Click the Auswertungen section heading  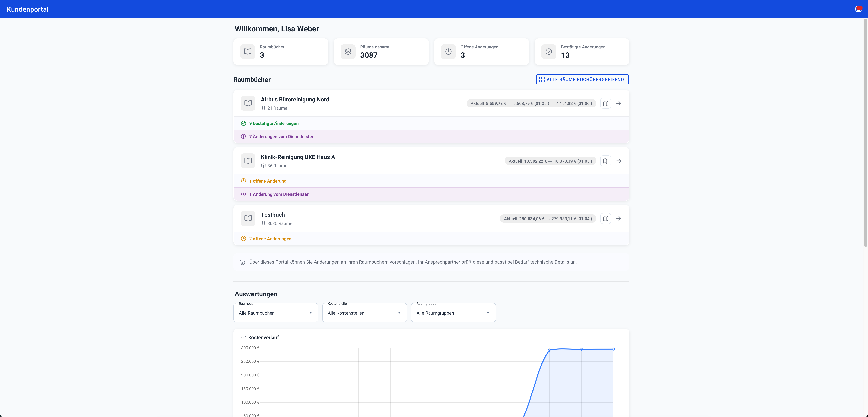coord(256,294)
